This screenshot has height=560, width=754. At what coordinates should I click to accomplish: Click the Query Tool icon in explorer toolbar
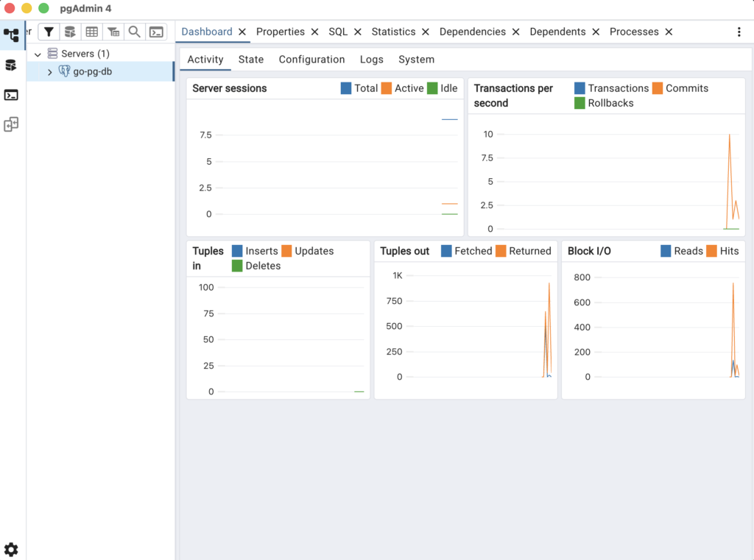70,32
